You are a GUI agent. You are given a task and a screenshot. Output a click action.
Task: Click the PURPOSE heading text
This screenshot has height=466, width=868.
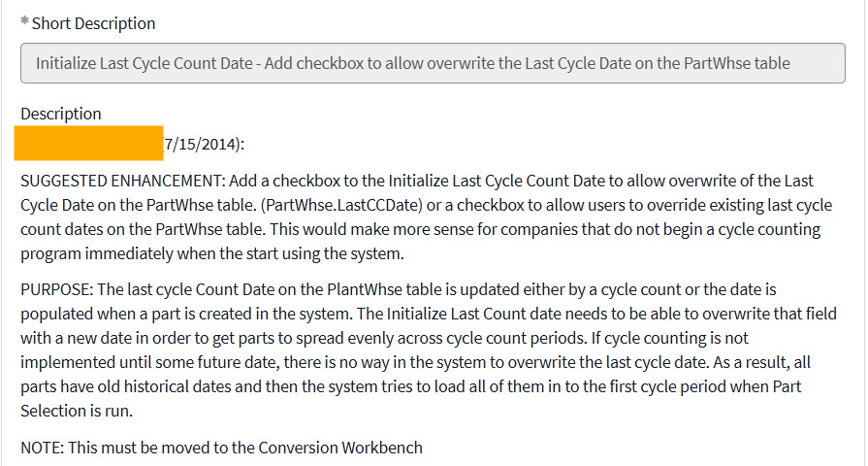click(x=57, y=289)
